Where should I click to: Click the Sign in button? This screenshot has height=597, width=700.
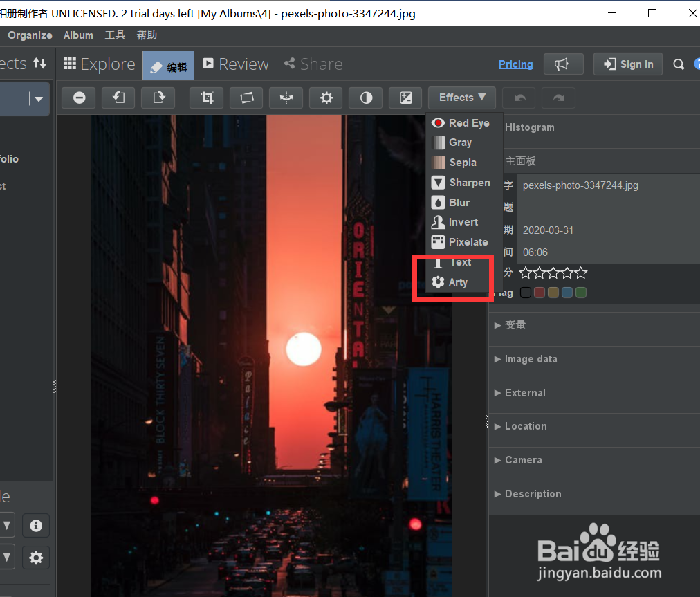click(x=627, y=64)
